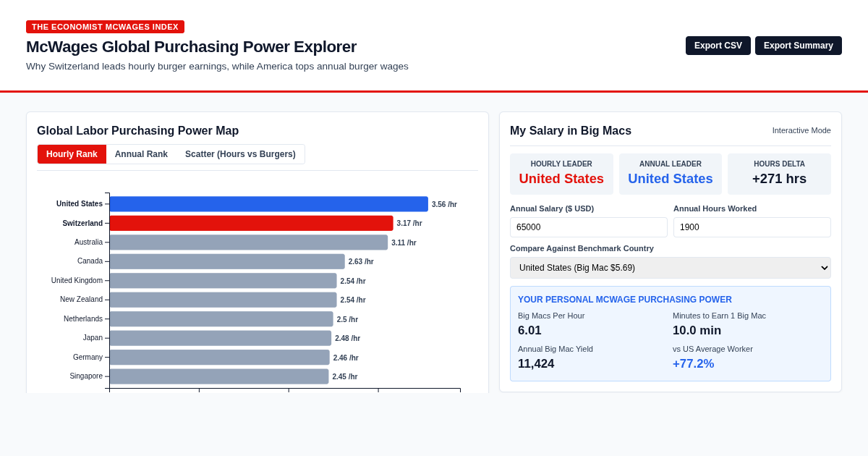
Task: Click the Canada bar in chart
Action: (x=227, y=261)
